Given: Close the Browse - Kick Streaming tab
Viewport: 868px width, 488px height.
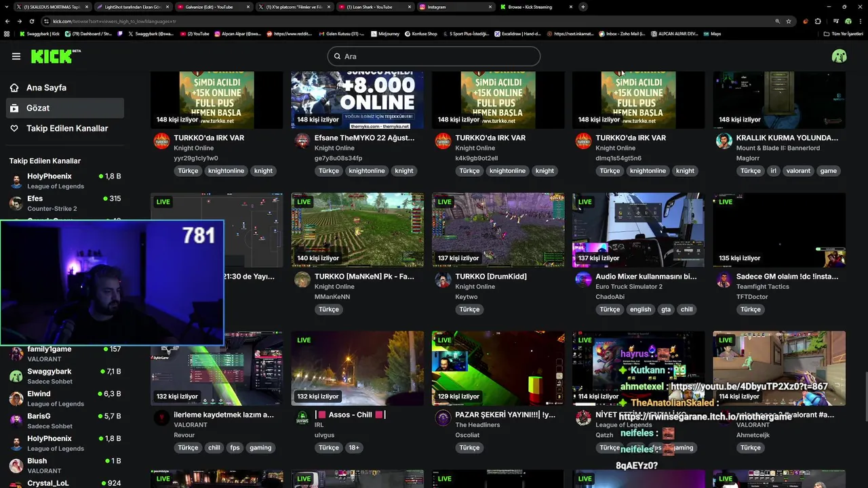Looking at the screenshot, I should click(570, 7).
